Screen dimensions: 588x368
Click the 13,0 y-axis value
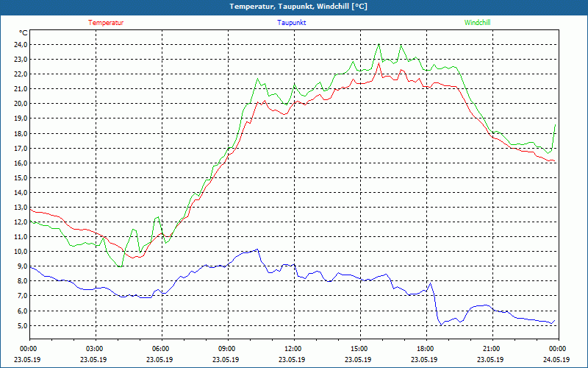click(21, 208)
